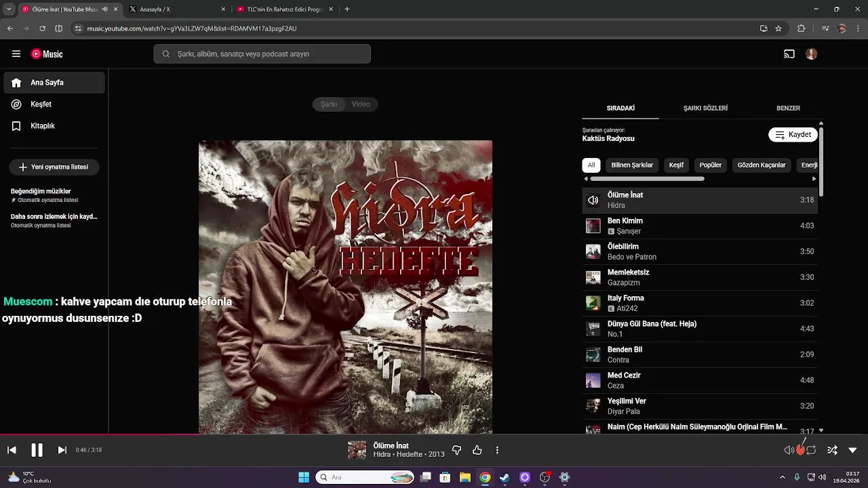Image resolution: width=868 pixels, height=488 pixels.
Task: Reload the page
Action: coord(42,28)
